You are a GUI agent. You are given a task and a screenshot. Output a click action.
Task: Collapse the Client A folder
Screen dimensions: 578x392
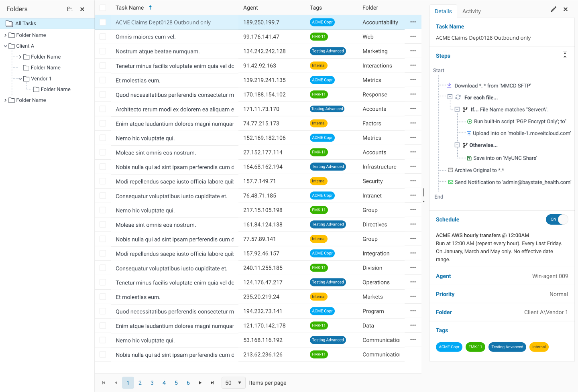[6, 46]
